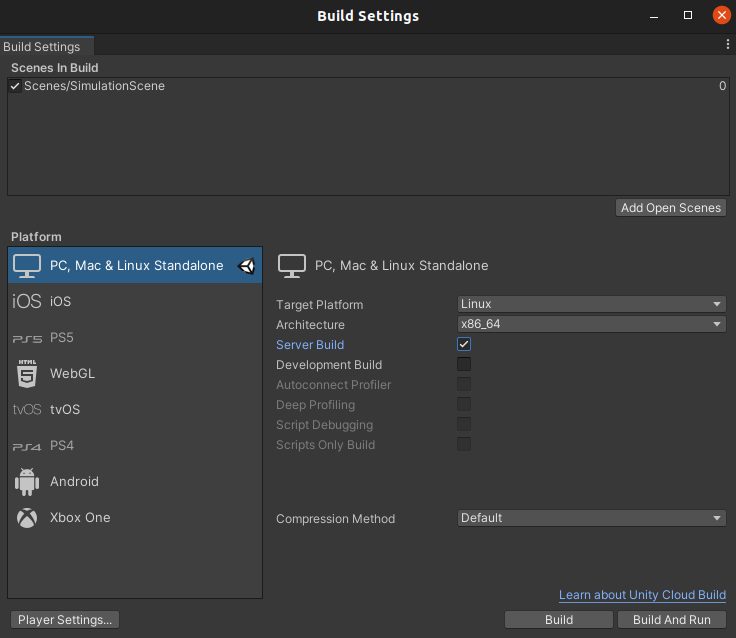Uncheck the Scenes/SimulationScene checkbox
Screen dimensions: 736x638
[x=15, y=86]
